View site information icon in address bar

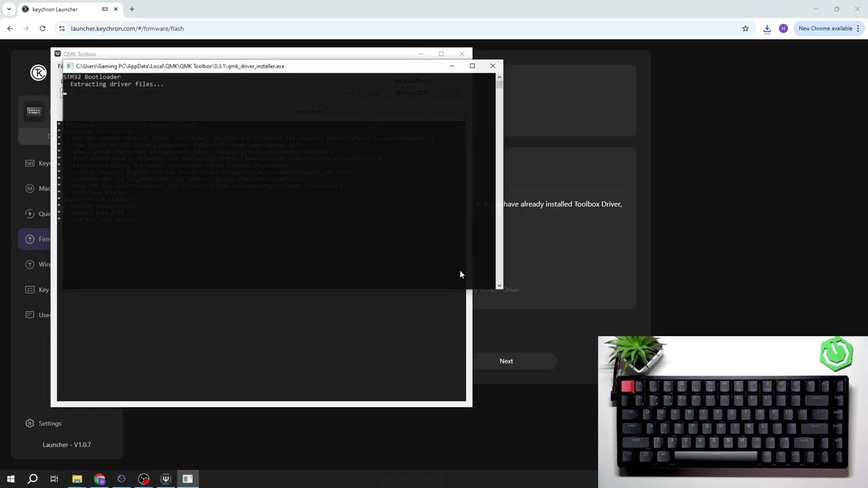click(61, 28)
